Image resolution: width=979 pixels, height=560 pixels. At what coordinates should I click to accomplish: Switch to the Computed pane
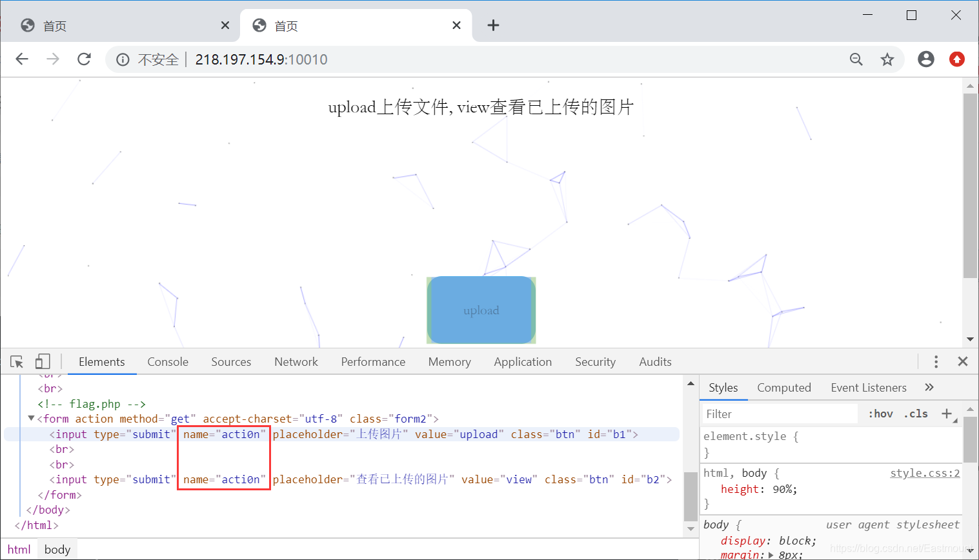(x=784, y=388)
